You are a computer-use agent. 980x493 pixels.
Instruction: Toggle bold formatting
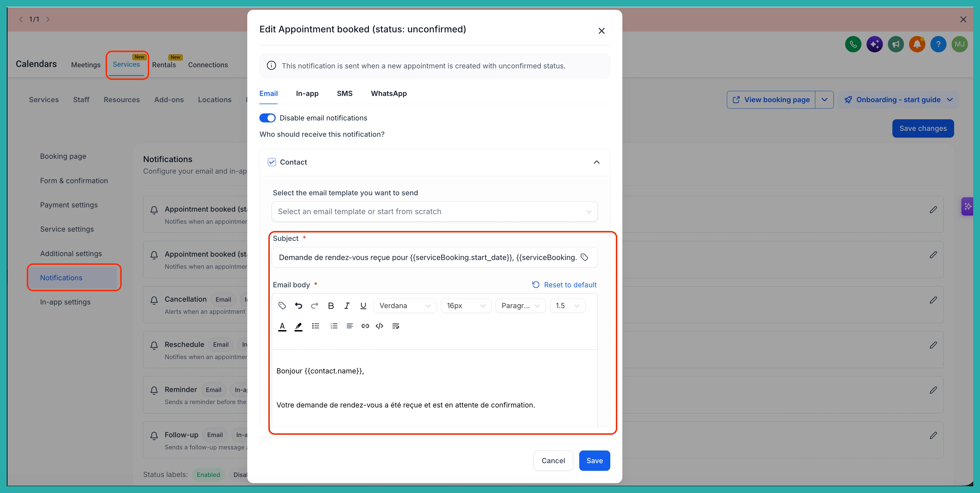[331, 306]
